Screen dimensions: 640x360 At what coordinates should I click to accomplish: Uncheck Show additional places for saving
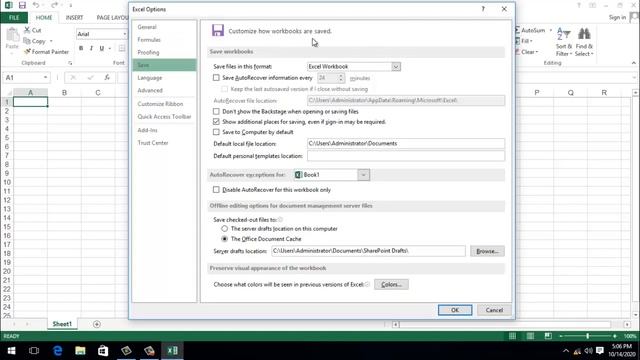[216, 122]
